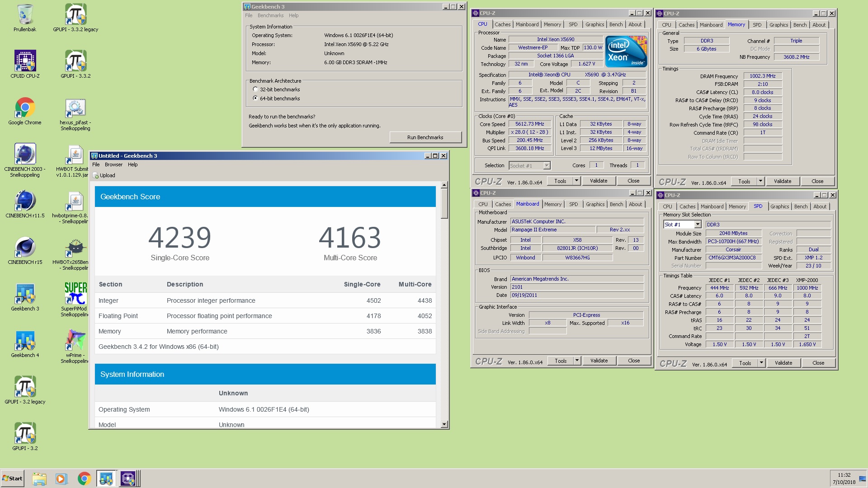Click the Multi-Core Score value 4163

click(x=350, y=238)
